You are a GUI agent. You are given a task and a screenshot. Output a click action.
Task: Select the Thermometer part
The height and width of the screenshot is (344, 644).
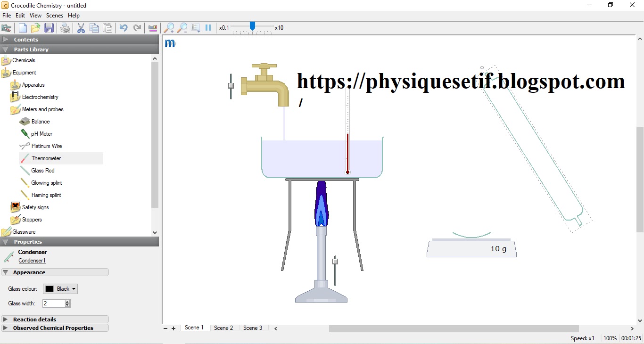coord(61,158)
